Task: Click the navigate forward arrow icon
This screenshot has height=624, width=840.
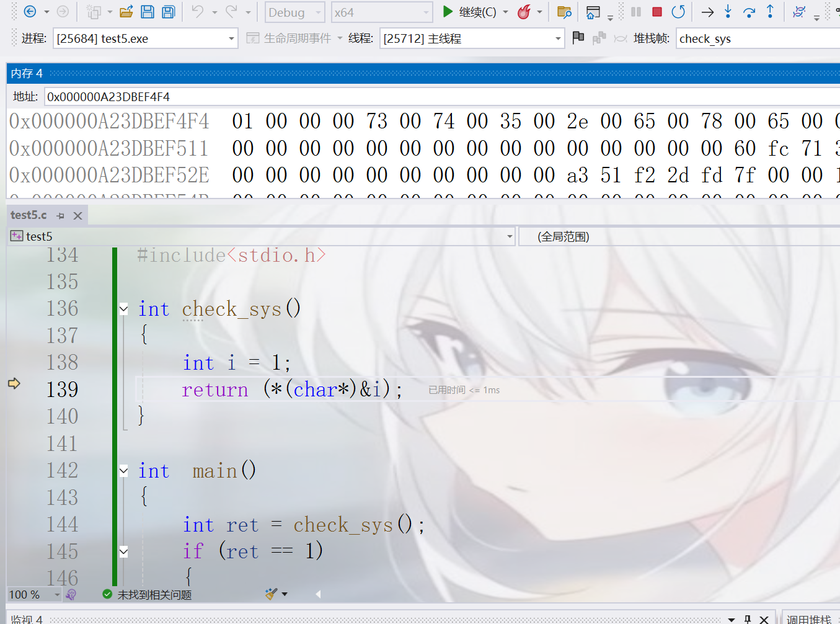Action: point(63,12)
